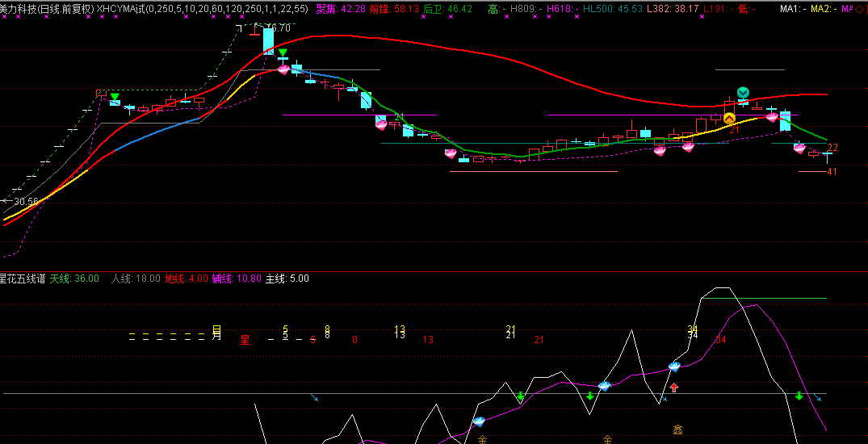
Task: Click the leftmost blue diamond in lower indicator
Action: coord(479,421)
